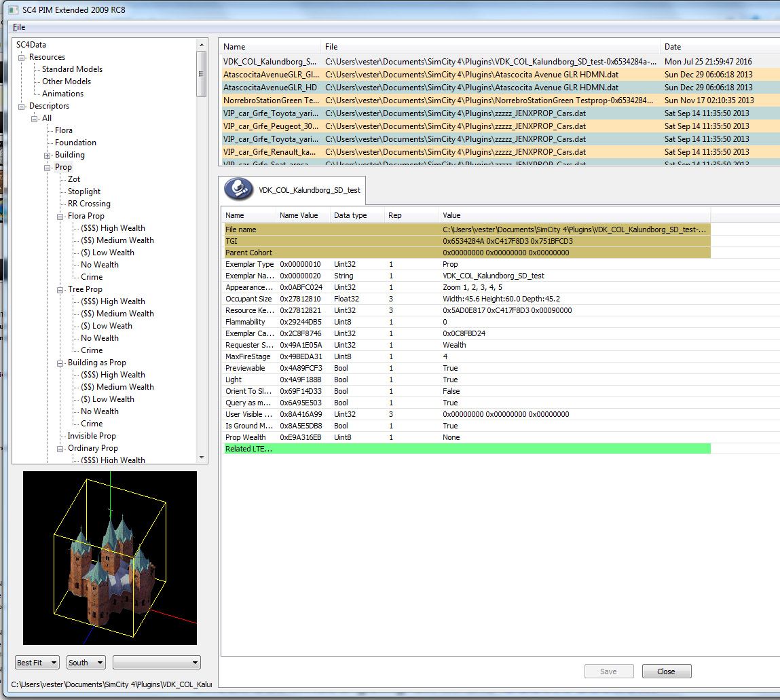Viewport: 780px width, 700px height.
Task: Select Animations in tree
Action: [x=62, y=94]
